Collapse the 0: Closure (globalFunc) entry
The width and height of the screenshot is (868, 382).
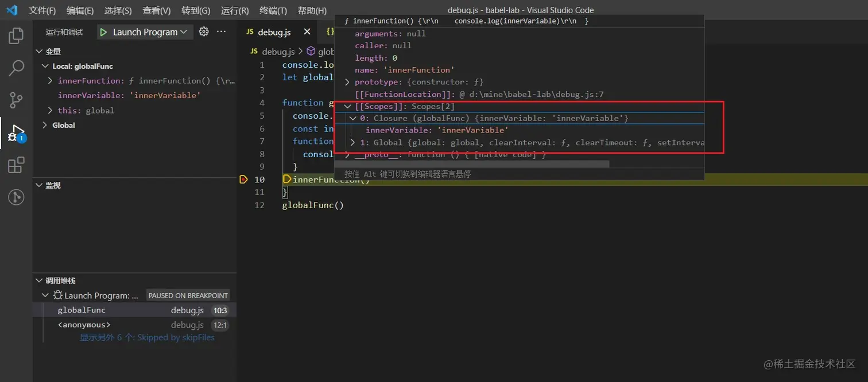pyautogui.click(x=353, y=119)
